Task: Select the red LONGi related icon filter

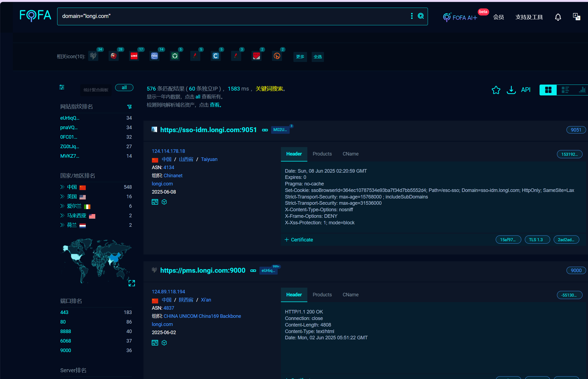Action: pos(134,56)
